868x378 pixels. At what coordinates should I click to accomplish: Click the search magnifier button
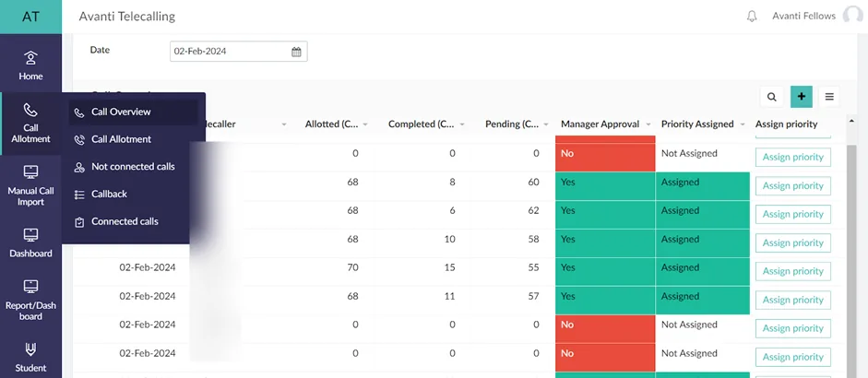coord(771,97)
